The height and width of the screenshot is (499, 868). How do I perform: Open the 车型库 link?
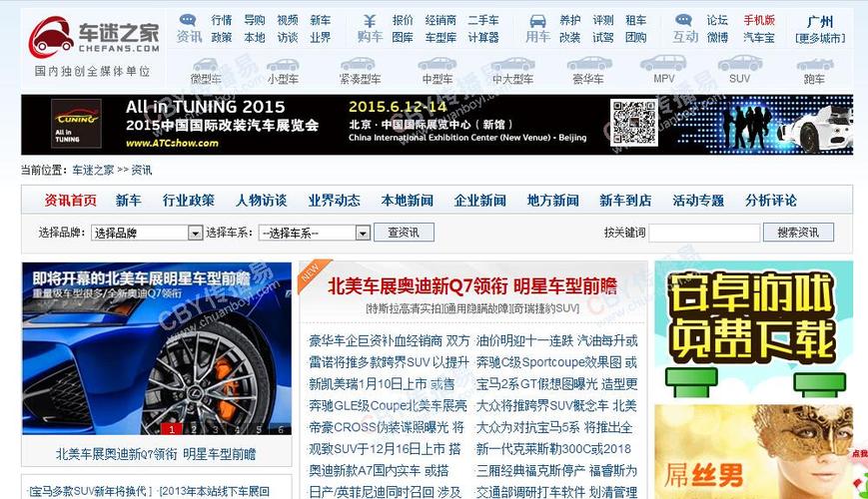[x=440, y=38]
